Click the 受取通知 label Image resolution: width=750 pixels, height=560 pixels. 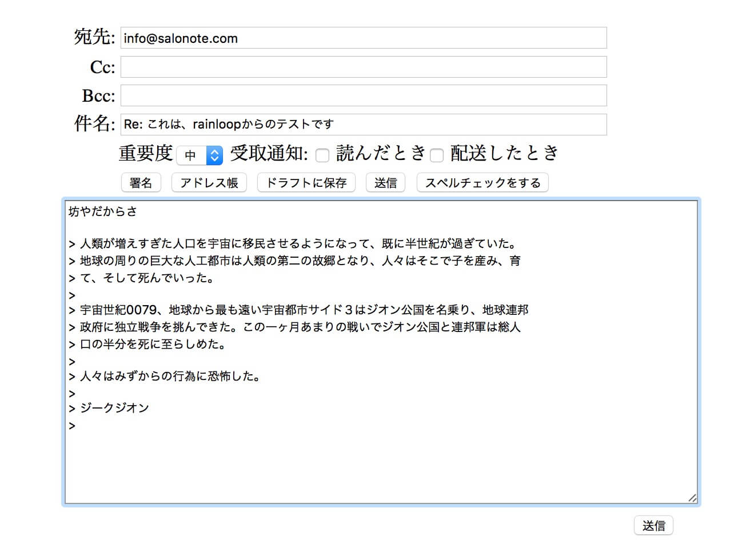tap(269, 153)
